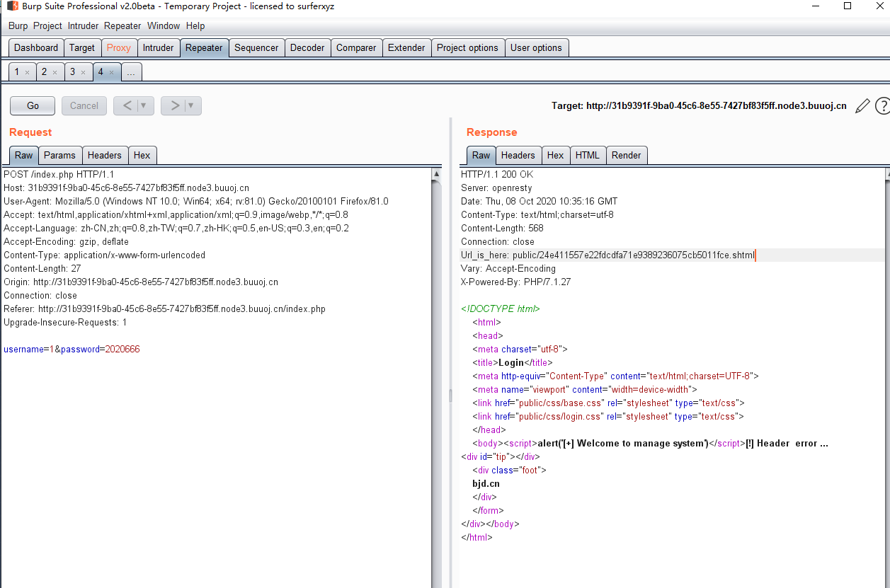Click the request pane scroll up arrow

pyautogui.click(x=437, y=174)
